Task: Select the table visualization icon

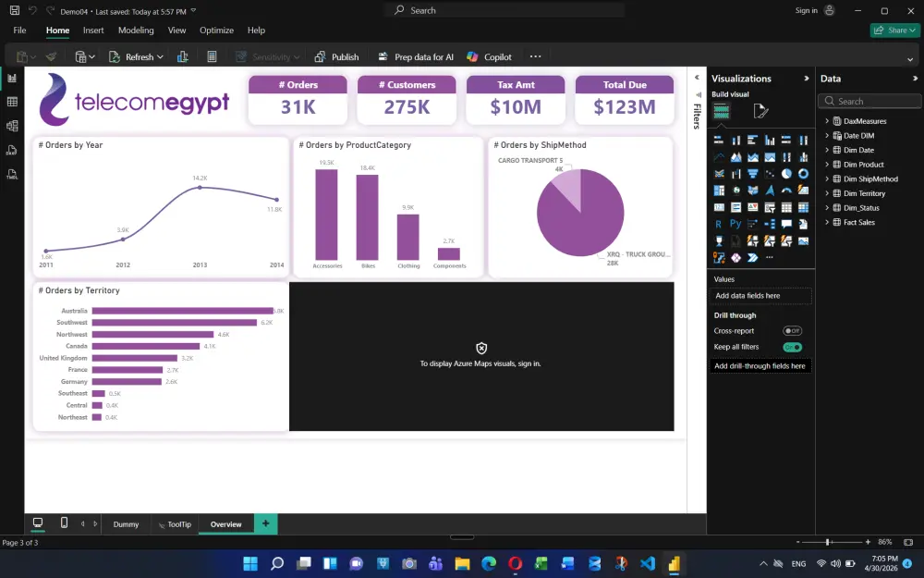Action: click(x=786, y=207)
